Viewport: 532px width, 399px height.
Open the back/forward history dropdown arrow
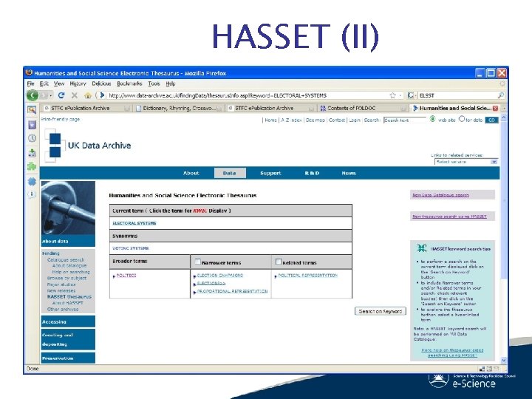point(51,96)
